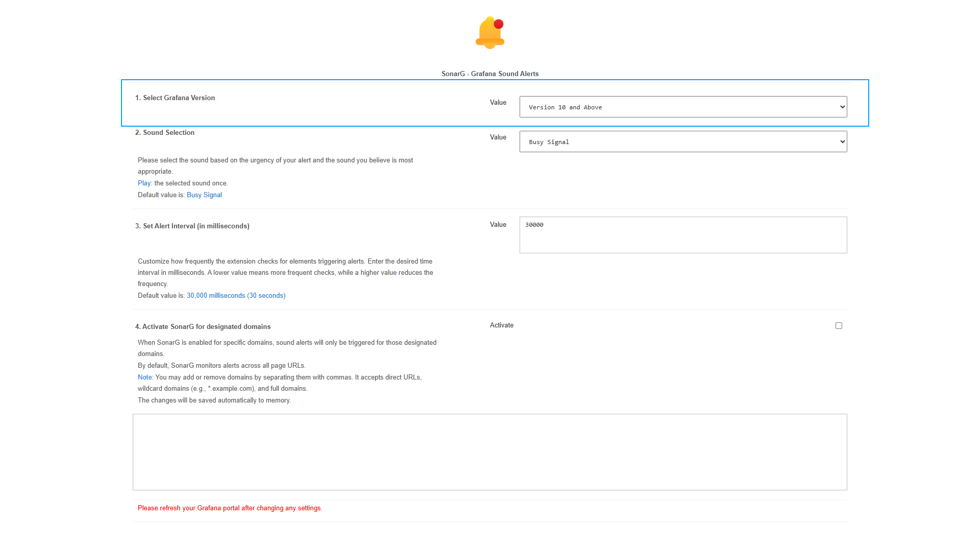The width and height of the screenshot is (980, 544).
Task: Click the Value label beside Alert Interval
Action: 498,225
